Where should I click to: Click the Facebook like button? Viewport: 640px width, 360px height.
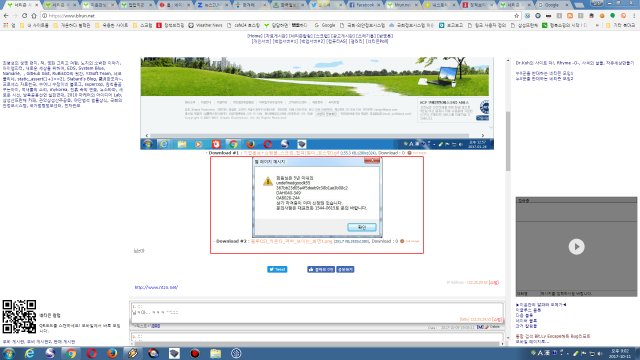321,269
